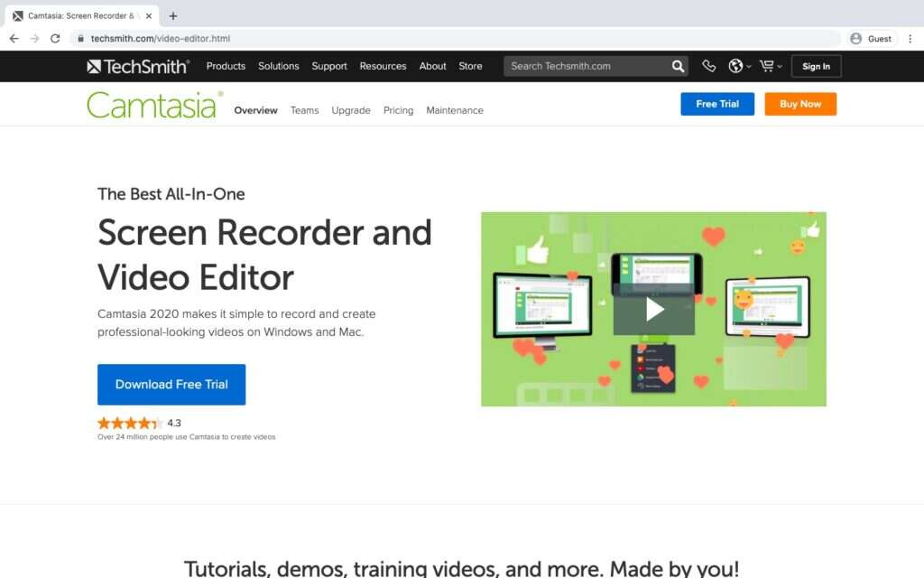Reload the page with the refresh icon
This screenshot has height=578, width=924.
(x=56, y=38)
